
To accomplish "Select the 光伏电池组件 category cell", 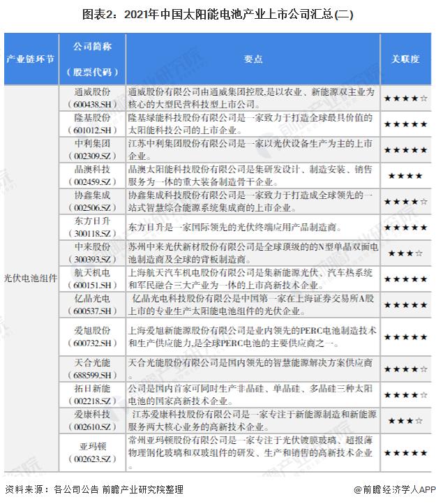I will pyautogui.click(x=31, y=279).
